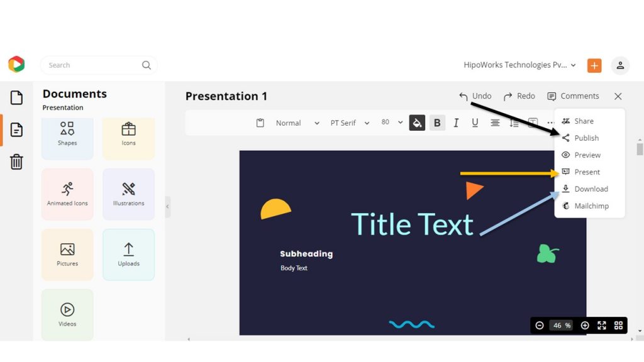Open the Illustrations asset card
Screen dimensions: 644x362
pos(128,194)
